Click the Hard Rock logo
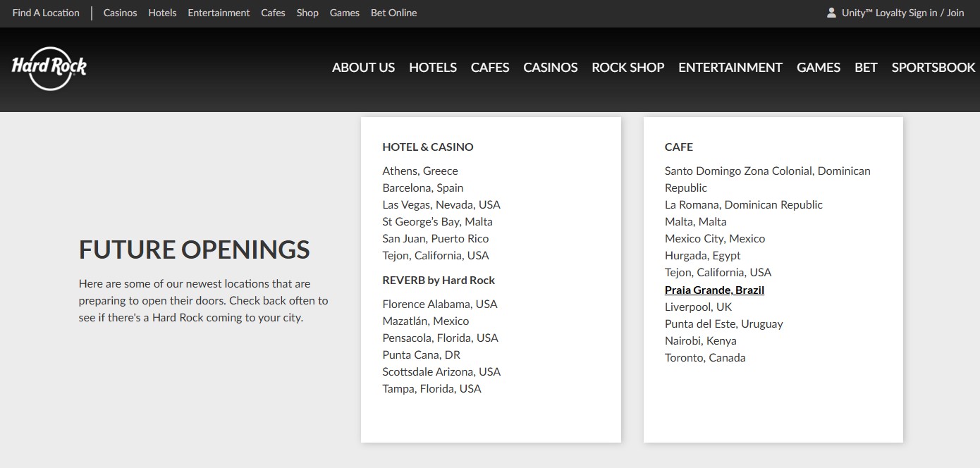Screen dimensions: 980x468 [x=49, y=67]
